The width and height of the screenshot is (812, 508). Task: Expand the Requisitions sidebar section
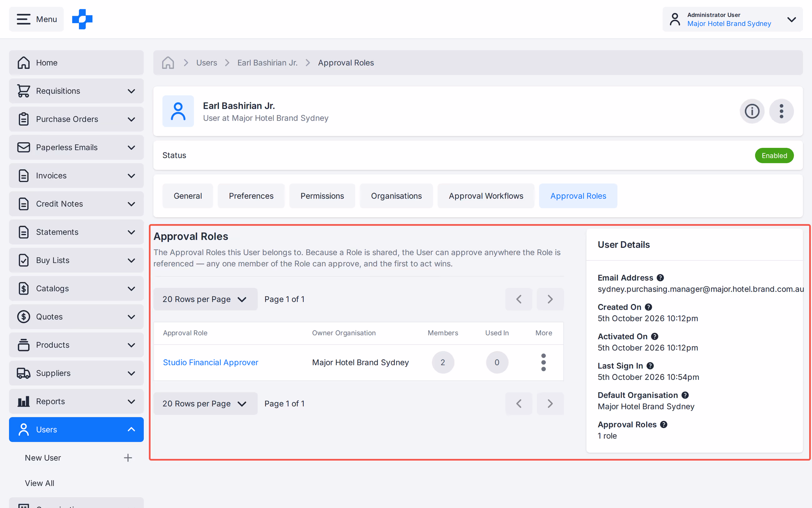(76, 91)
